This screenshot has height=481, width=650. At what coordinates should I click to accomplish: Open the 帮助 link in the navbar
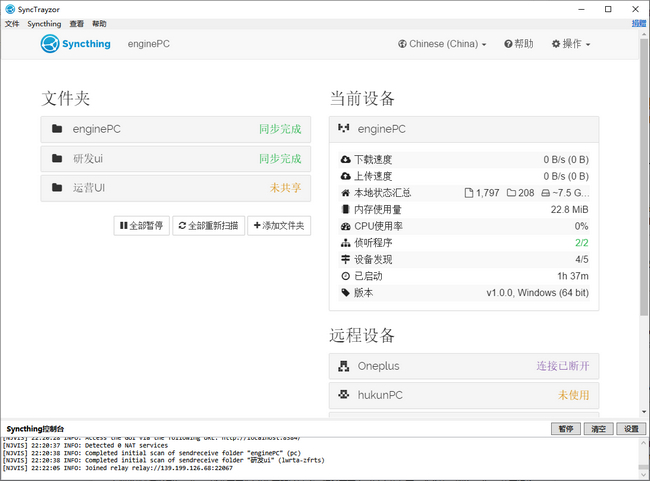(x=519, y=44)
